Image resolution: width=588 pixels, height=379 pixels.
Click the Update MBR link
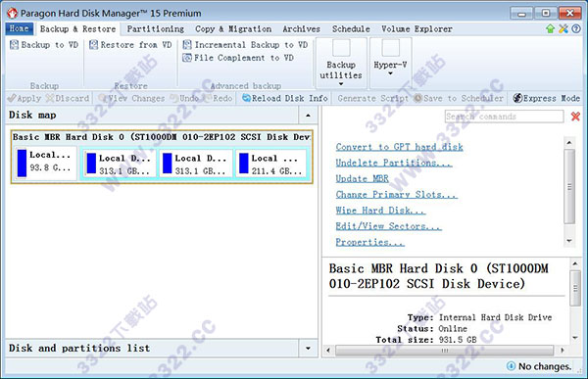363,179
